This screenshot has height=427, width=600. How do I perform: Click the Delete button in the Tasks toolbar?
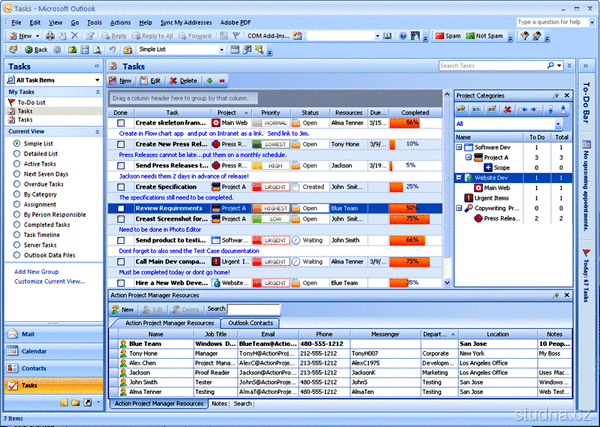pos(182,80)
